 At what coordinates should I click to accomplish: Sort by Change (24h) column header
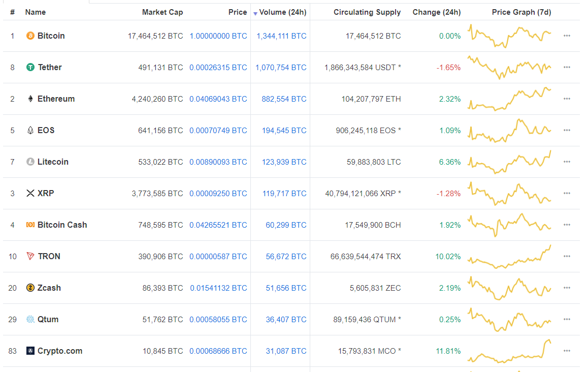(x=436, y=12)
